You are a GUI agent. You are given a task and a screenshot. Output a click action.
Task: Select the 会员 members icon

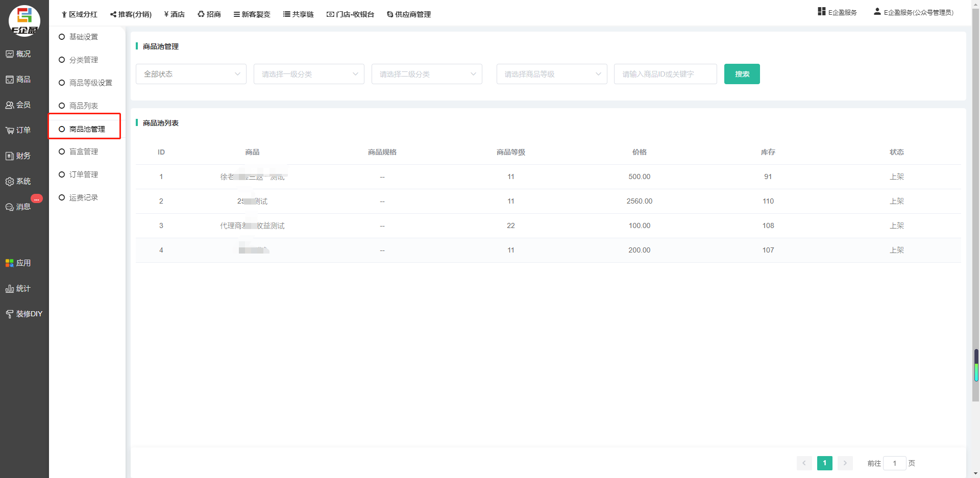click(10, 105)
